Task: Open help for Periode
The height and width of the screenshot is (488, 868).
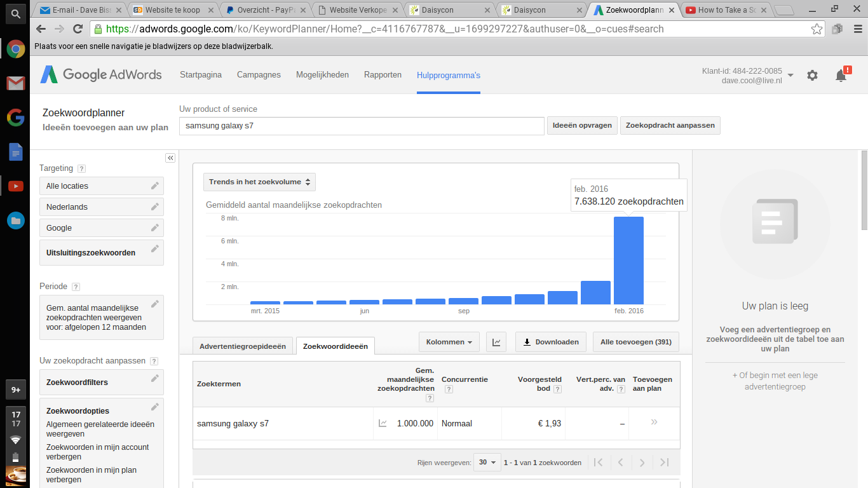Action: pyautogui.click(x=76, y=287)
